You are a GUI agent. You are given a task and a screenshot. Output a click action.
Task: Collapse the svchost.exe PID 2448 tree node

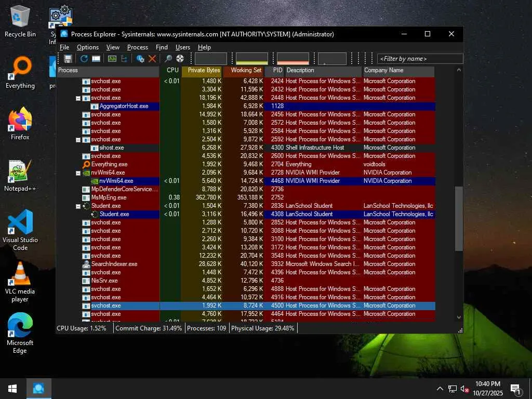click(78, 98)
